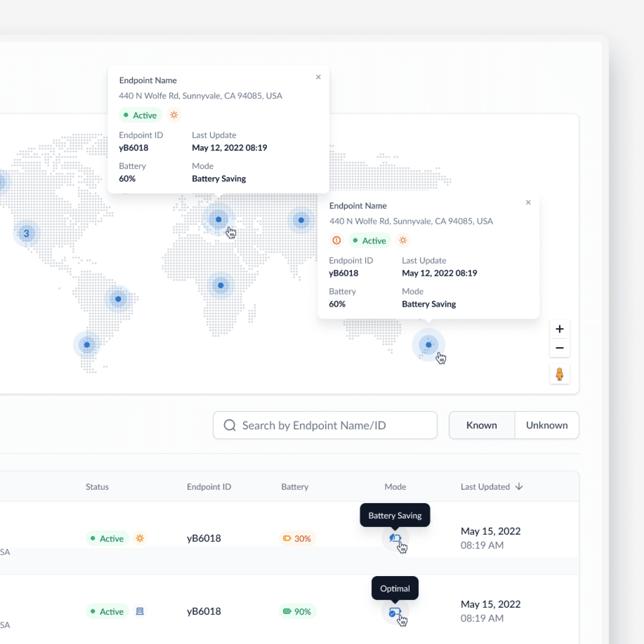Click yB6018 Endpoint ID in upper popup
This screenshot has width=644, height=644.
134,148
